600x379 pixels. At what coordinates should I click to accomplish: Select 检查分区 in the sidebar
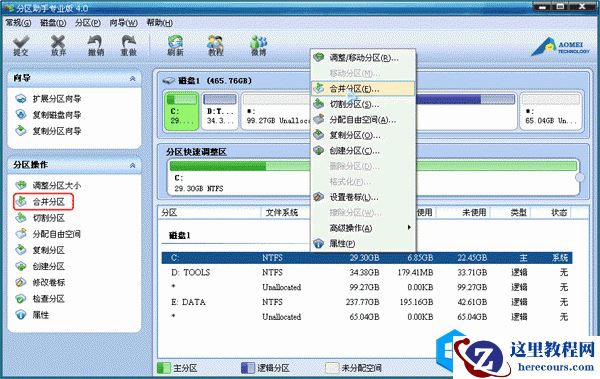[x=40, y=299]
